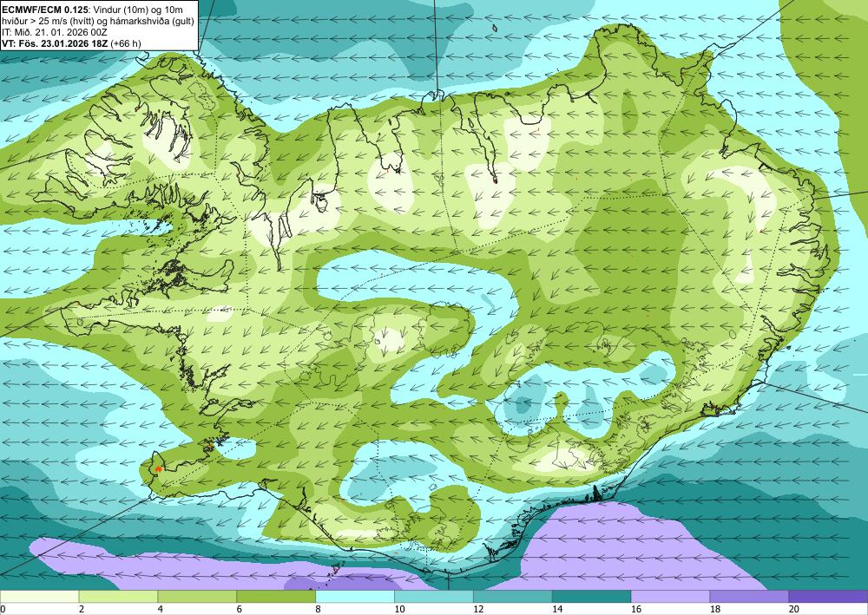This screenshot has height=615, width=868.
Task: Click the '14' label on the wind scale
Action: (x=557, y=610)
